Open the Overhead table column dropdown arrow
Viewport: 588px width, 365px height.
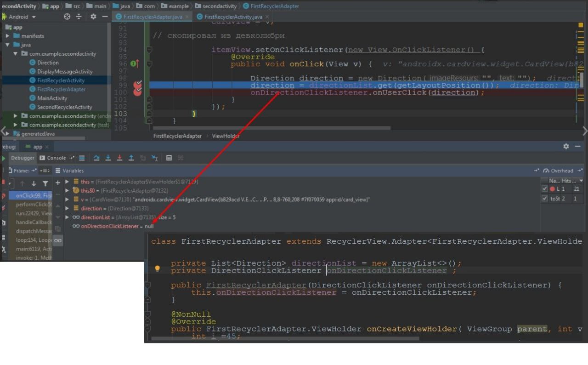pyautogui.click(x=581, y=181)
